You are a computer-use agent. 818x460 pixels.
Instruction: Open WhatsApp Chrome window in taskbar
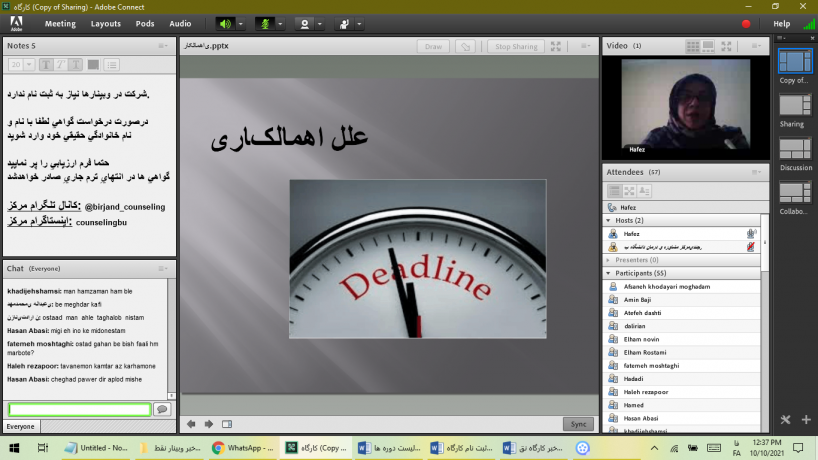pyautogui.click(x=243, y=448)
